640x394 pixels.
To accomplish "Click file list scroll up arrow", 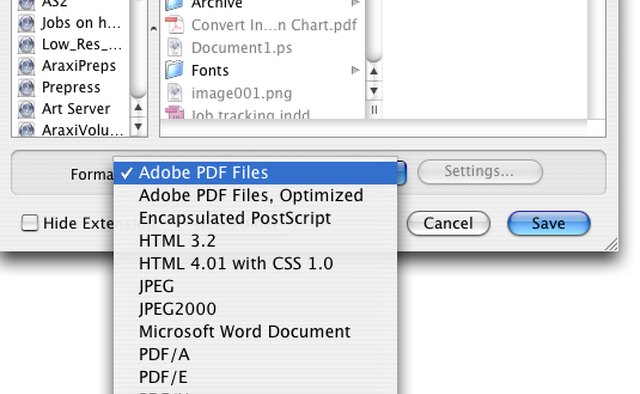I will [373, 71].
